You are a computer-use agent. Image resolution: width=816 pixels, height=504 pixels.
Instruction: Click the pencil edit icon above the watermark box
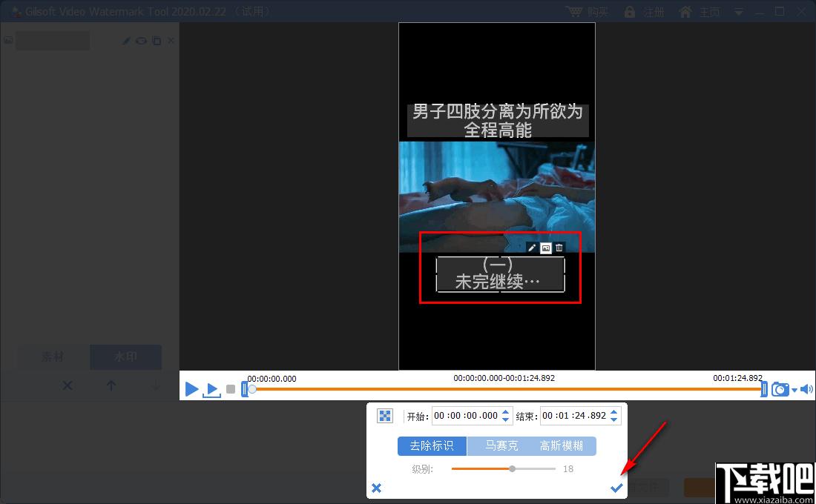[x=532, y=248]
